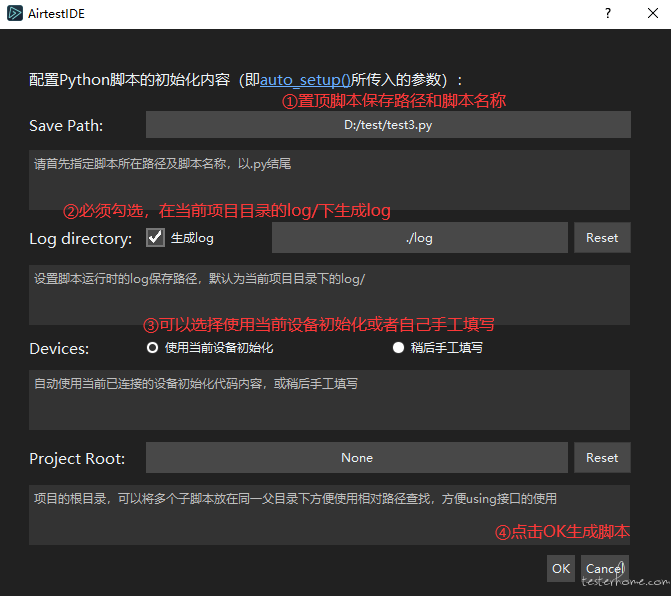Screen dimensions: 671x596
Task: Click the Project Root: label
Action: [x=77, y=459]
